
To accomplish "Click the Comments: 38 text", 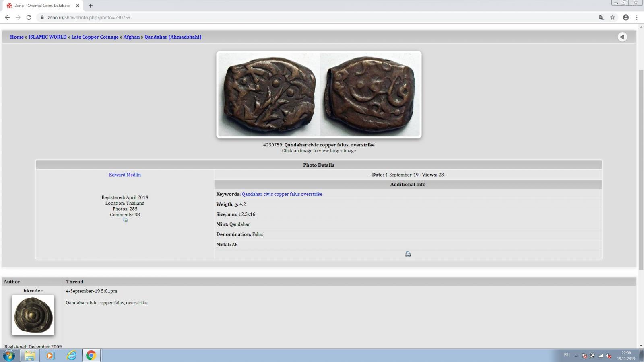I will [125, 214].
